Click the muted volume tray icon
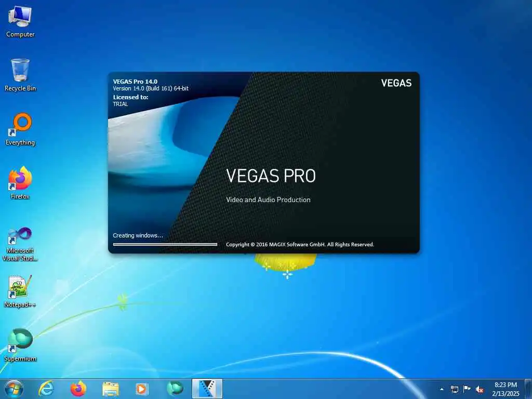This screenshot has height=399, width=532. click(x=480, y=390)
